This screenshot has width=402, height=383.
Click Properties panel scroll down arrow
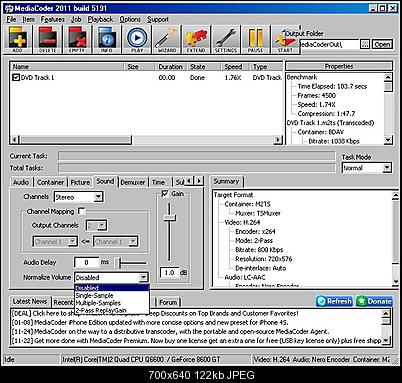click(388, 140)
